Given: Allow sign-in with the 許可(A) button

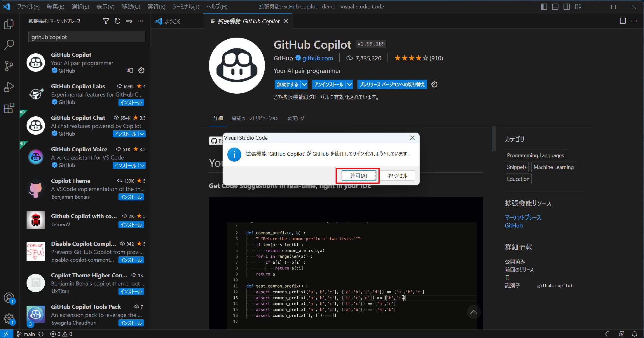Looking at the screenshot, I should (359, 176).
